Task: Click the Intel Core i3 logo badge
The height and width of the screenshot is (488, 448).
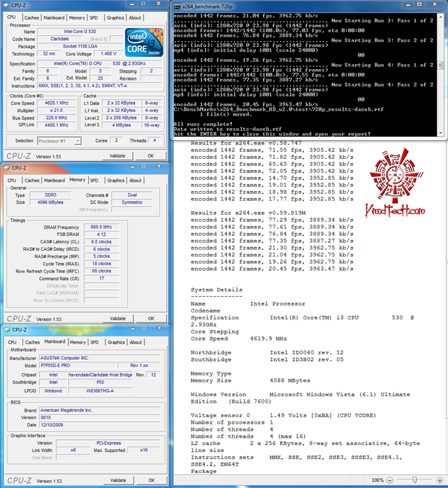Action: (144, 42)
